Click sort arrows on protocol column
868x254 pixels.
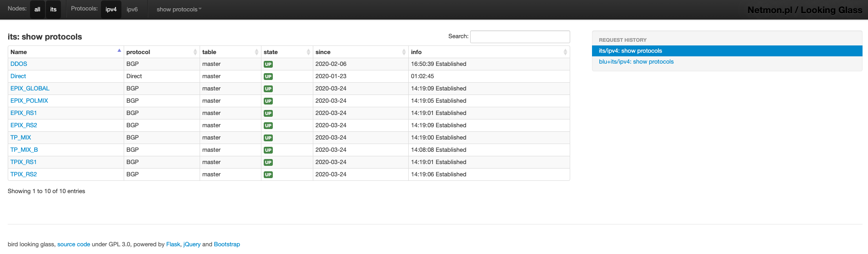[195, 52]
